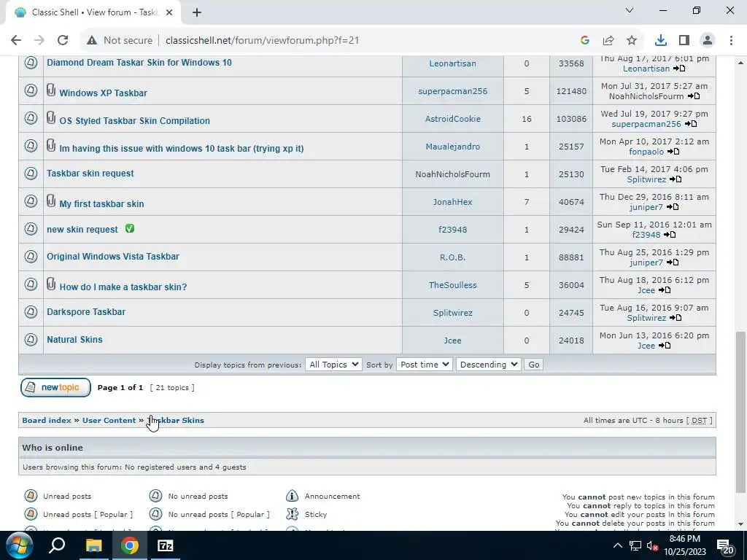Show hidden tray icons chevron
This screenshot has width=747, height=560.
(617, 545)
